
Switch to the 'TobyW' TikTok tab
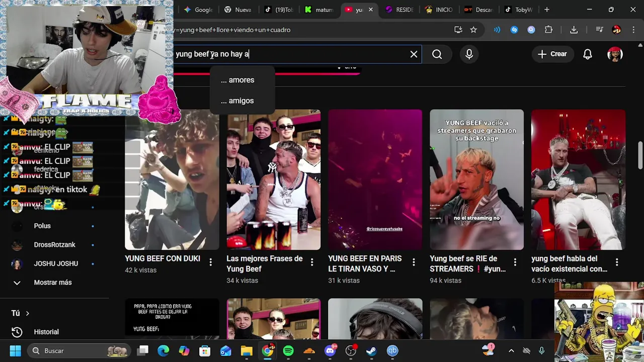[x=518, y=10]
